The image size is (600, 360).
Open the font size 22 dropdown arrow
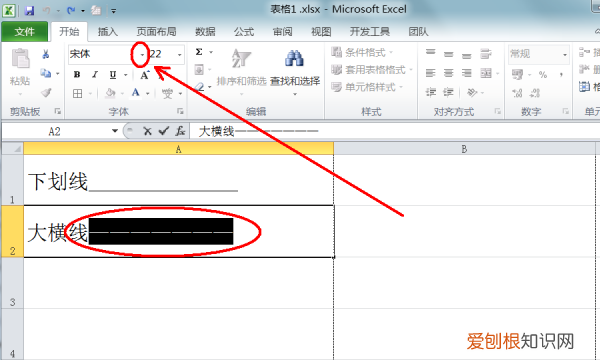point(179,55)
